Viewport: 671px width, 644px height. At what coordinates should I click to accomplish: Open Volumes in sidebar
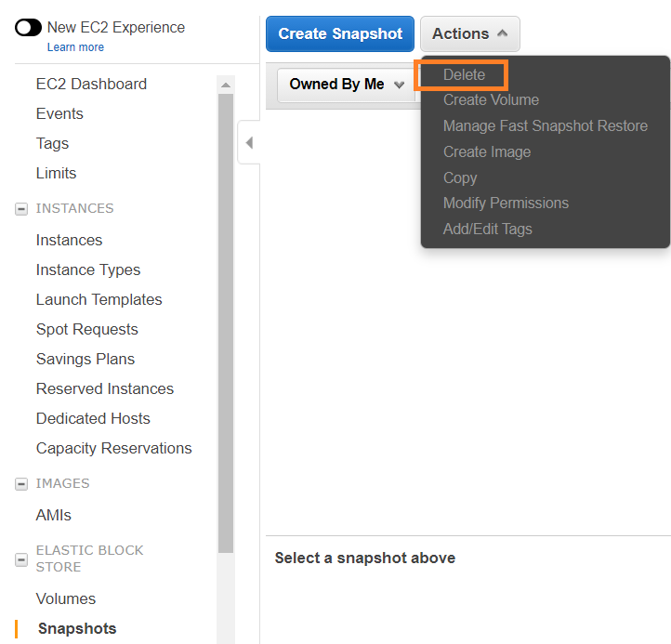click(x=65, y=598)
